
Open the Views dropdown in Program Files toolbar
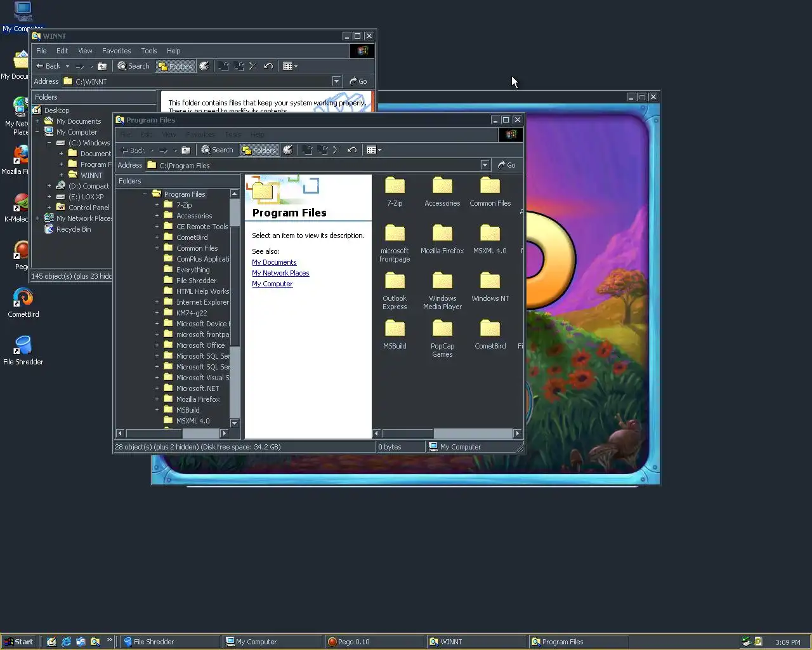(x=374, y=150)
